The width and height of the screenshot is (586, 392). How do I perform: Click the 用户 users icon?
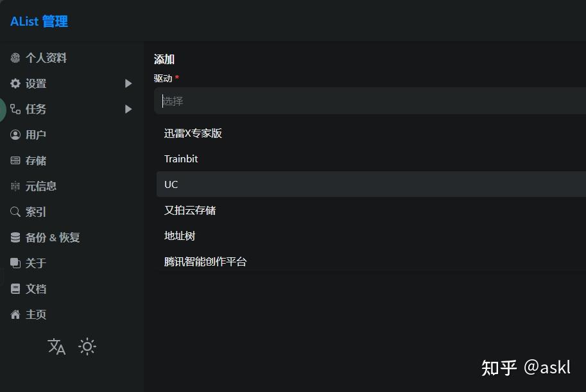tap(15, 135)
